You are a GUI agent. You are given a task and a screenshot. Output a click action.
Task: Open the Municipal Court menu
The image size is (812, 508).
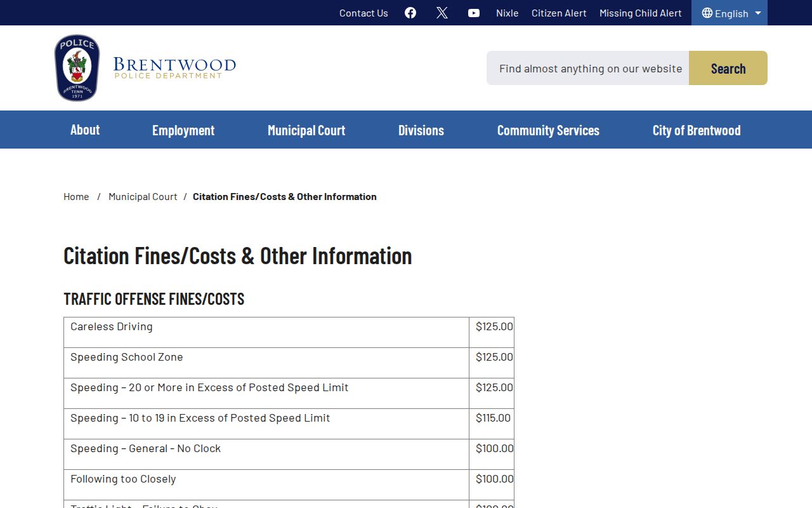point(306,130)
